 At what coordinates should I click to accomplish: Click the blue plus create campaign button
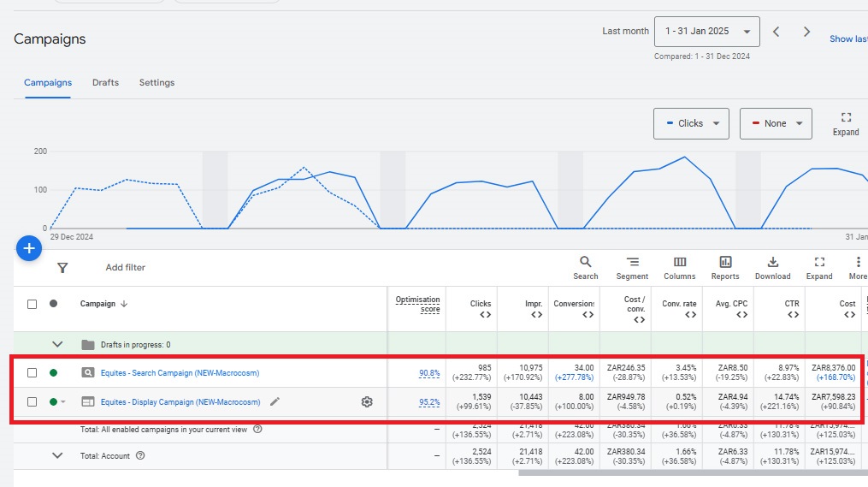pyautogui.click(x=28, y=248)
